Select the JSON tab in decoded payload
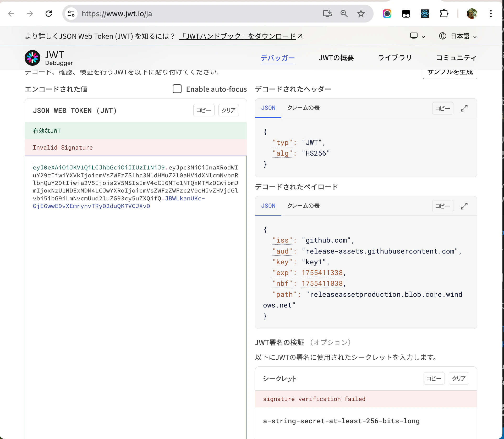The height and width of the screenshot is (439, 504). tap(268, 206)
